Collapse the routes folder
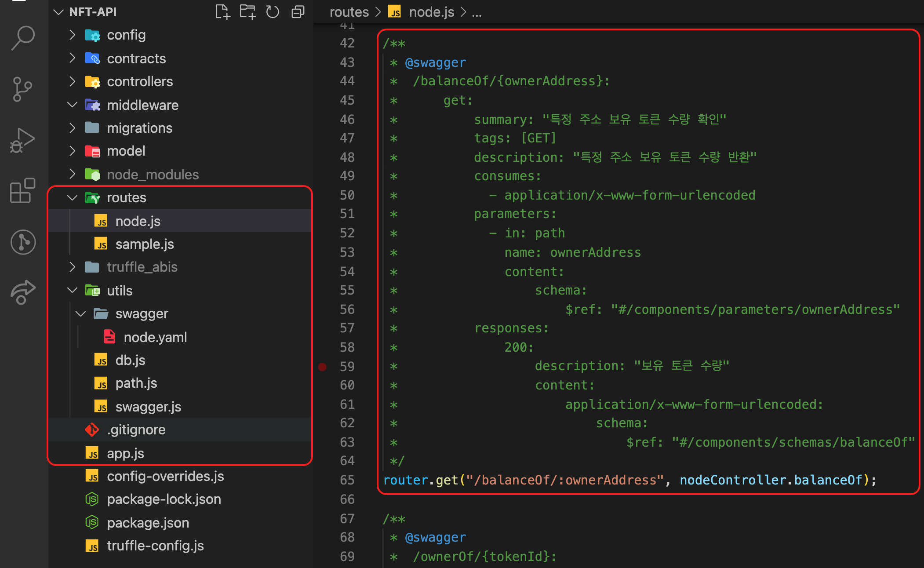Image resolution: width=924 pixels, height=568 pixels. [126, 198]
